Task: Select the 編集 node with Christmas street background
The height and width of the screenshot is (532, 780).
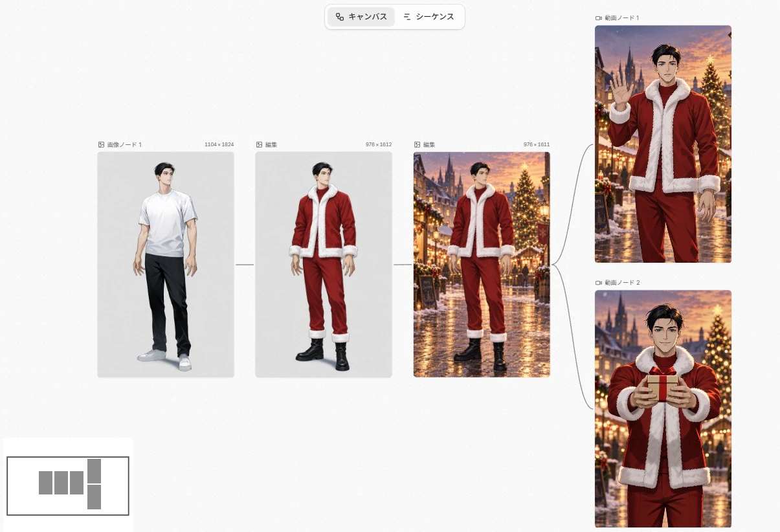Action: click(482, 264)
